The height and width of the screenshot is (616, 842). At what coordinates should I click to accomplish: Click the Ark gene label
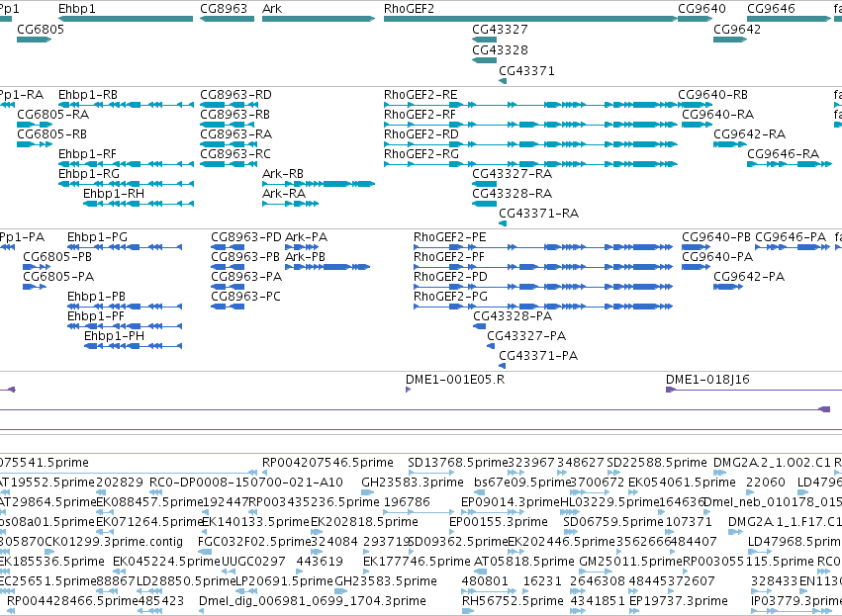click(272, 9)
